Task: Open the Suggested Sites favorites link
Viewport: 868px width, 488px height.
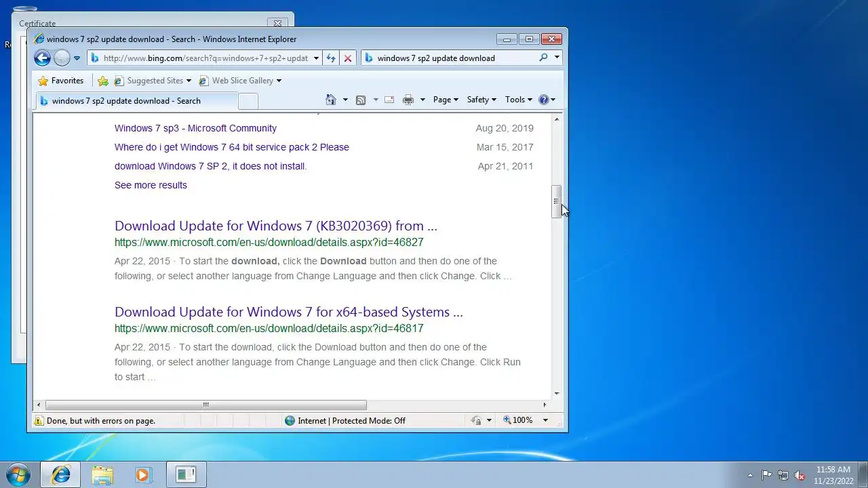Action: coord(153,81)
